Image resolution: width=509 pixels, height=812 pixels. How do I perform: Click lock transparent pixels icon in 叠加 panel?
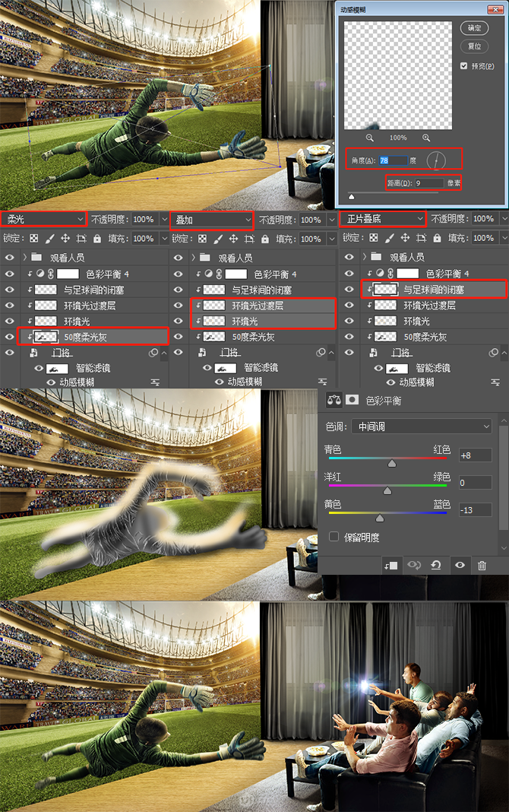(202, 239)
